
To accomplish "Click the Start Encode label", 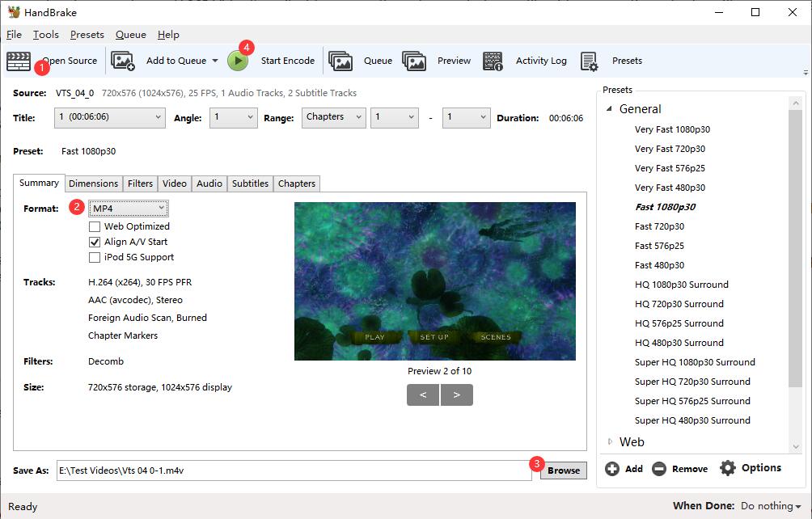I will click(287, 61).
